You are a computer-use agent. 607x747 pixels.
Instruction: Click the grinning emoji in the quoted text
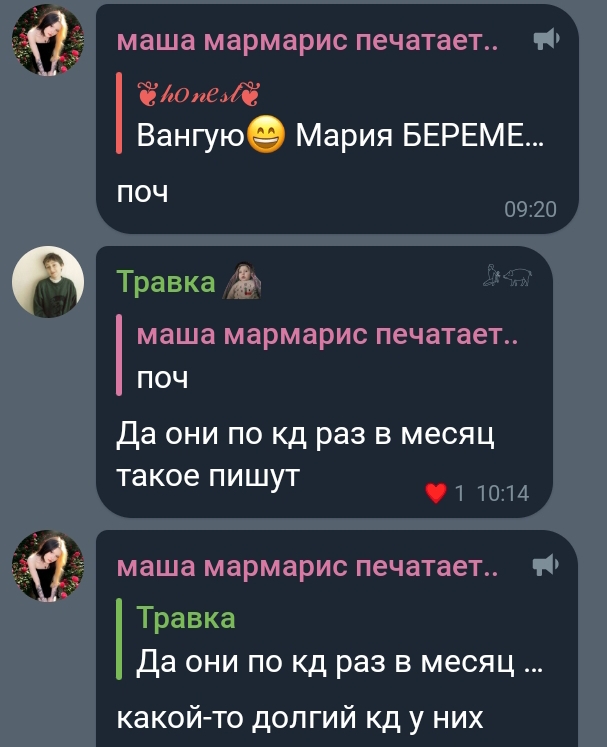(267, 134)
